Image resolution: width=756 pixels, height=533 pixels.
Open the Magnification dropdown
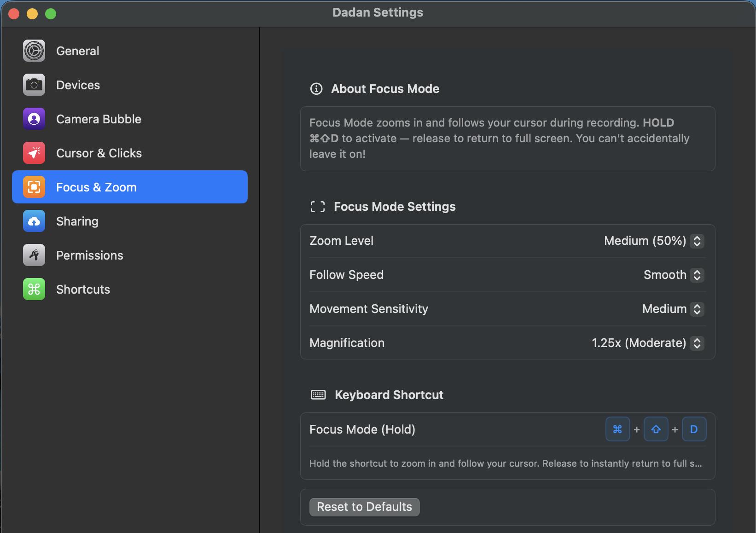pos(698,343)
